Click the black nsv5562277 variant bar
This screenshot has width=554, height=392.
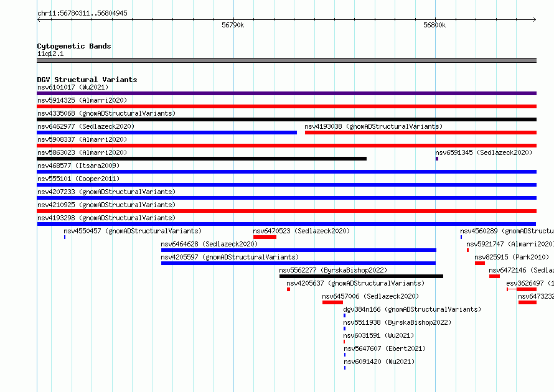point(361,276)
